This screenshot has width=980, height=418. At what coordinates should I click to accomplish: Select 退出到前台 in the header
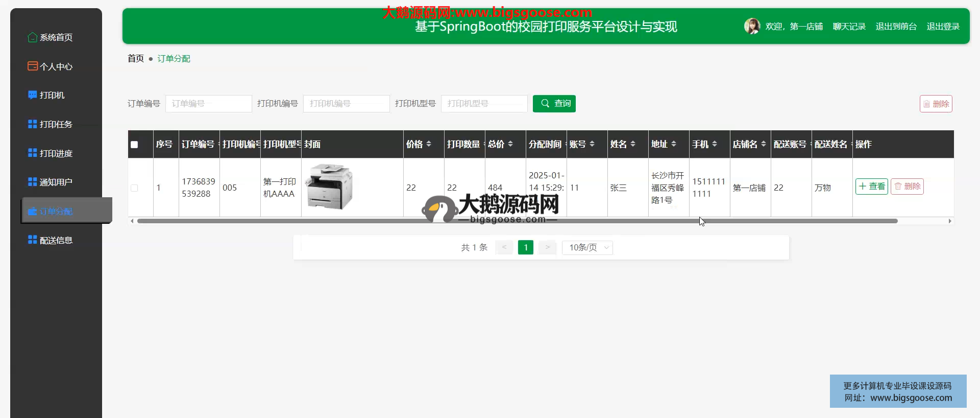896,27
